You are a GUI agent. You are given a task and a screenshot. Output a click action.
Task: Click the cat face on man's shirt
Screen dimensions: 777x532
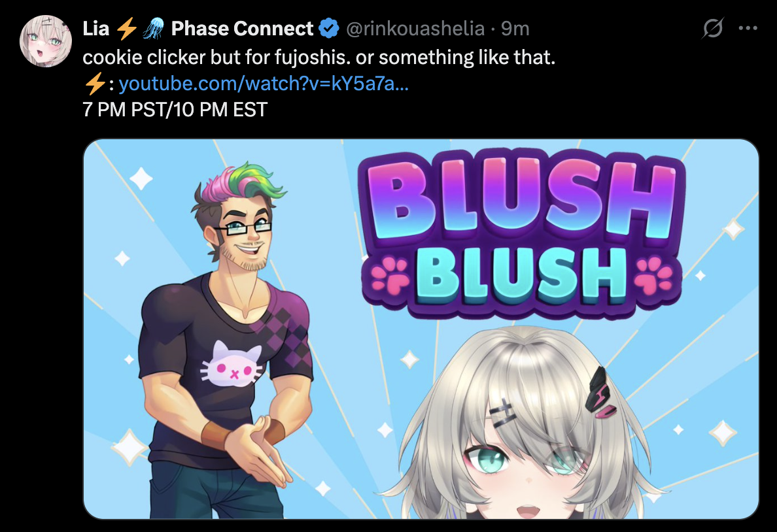[x=232, y=364]
